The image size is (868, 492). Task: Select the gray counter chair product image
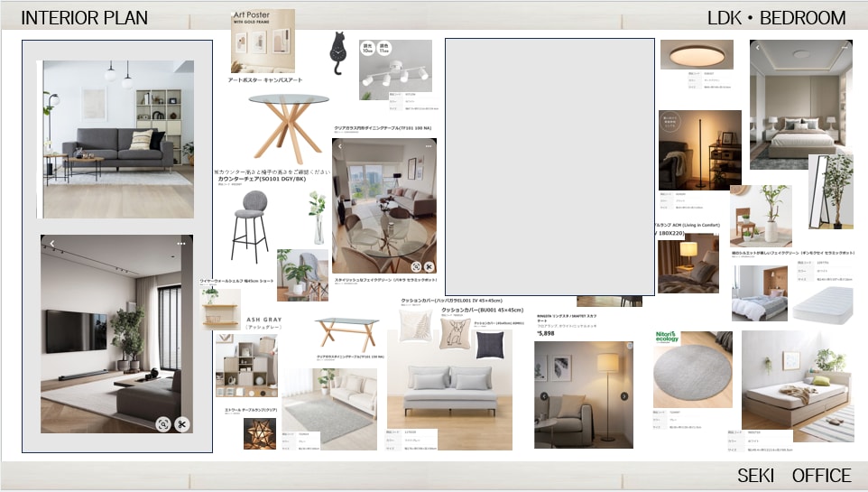pos(251,226)
